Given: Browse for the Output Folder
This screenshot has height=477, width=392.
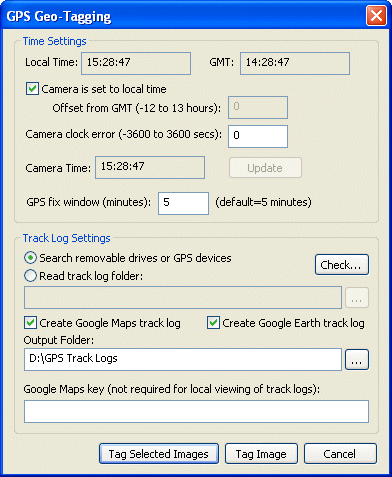Looking at the screenshot, I should coord(357,360).
